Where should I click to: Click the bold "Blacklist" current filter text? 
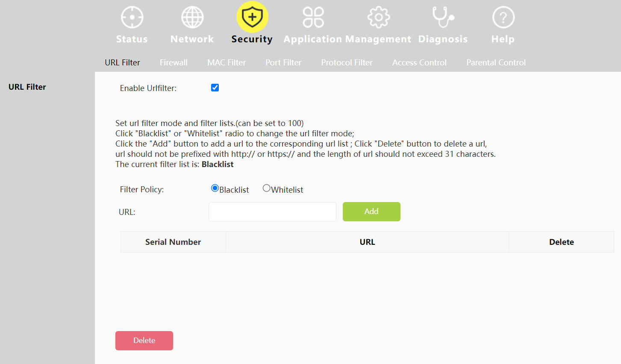click(218, 164)
